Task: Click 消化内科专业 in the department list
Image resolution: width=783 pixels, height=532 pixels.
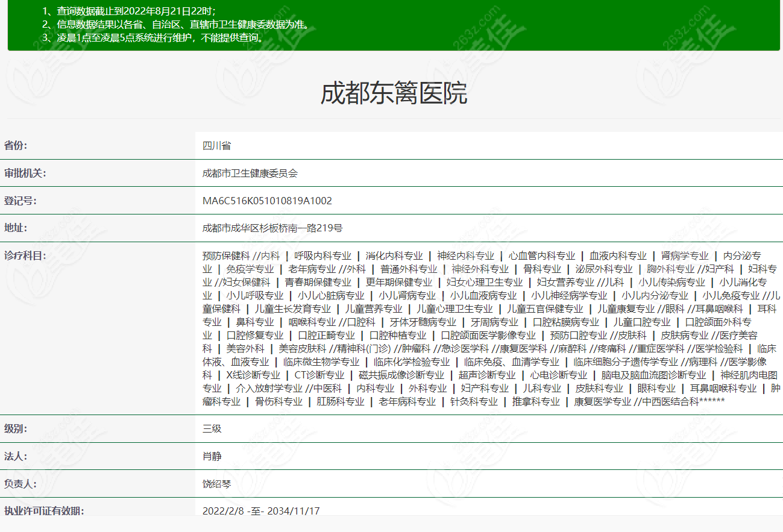Action: tap(394, 255)
